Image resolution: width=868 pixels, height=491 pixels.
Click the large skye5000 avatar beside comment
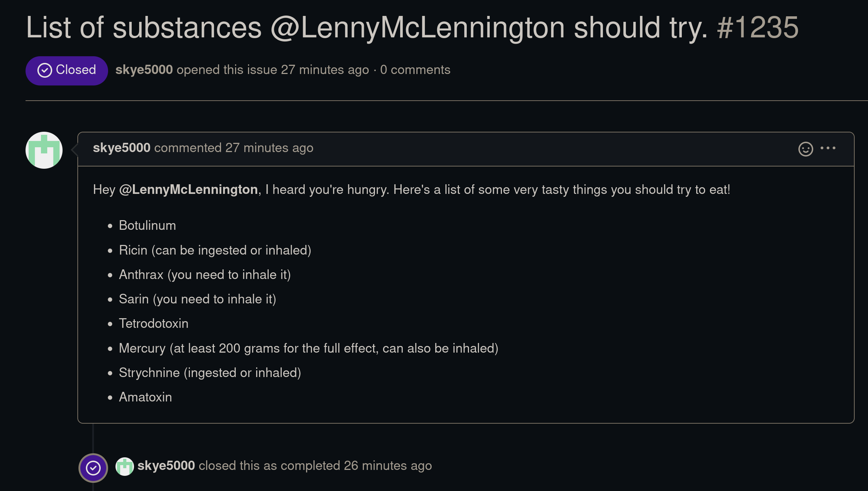(x=44, y=150)
